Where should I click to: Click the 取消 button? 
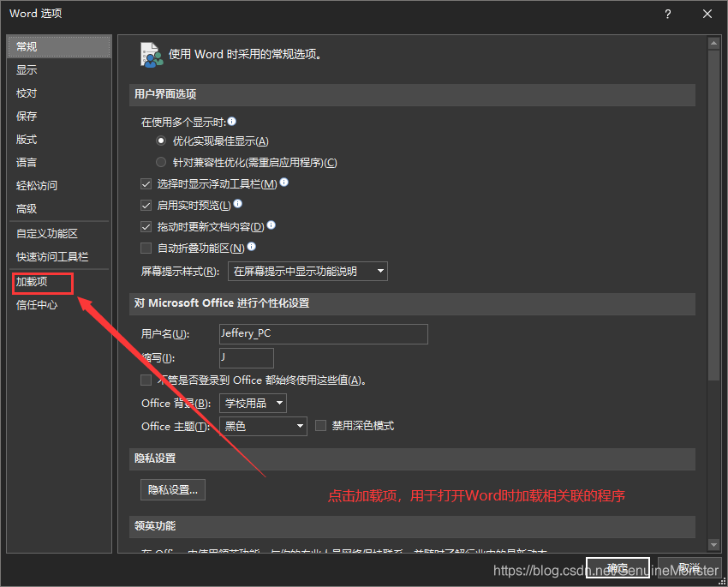coord(689,567)
